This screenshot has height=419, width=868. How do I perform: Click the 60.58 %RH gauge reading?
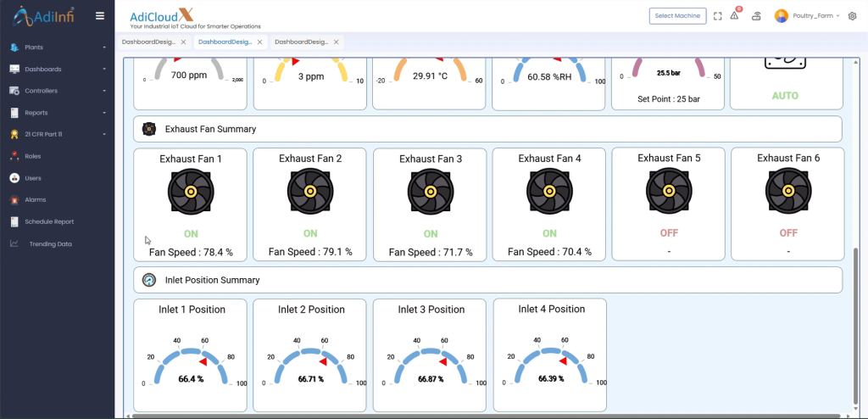click(x=549, y=77)
